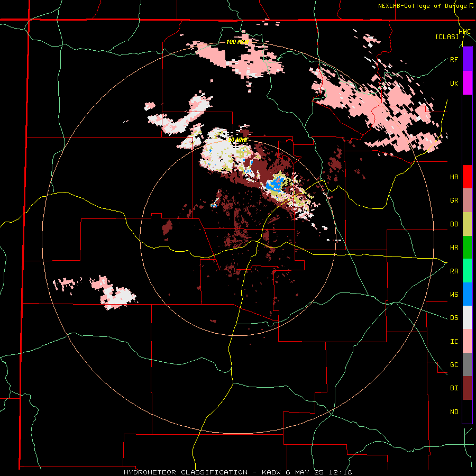Viewport: 476px width, 476px height.
Task: Click the DS white legend swatch
Action: click(467, 317)
